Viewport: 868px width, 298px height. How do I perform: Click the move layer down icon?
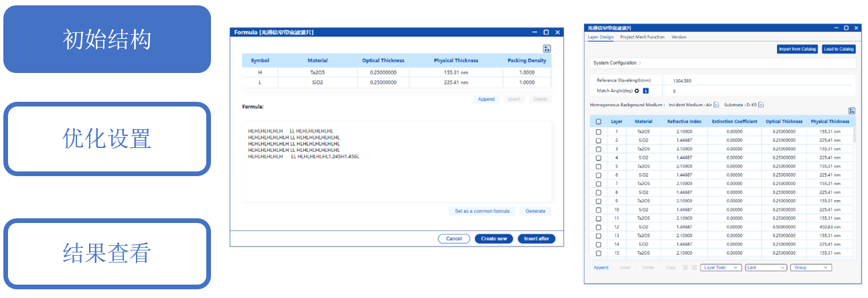693,267
